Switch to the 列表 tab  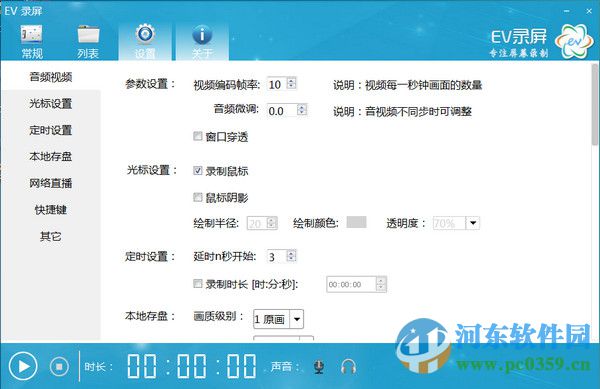pos(88,41)
